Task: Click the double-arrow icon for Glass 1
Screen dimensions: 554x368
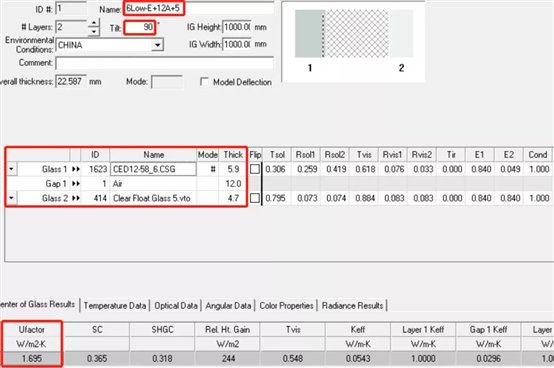Action: pyautogui.click(x=75, y=169)
